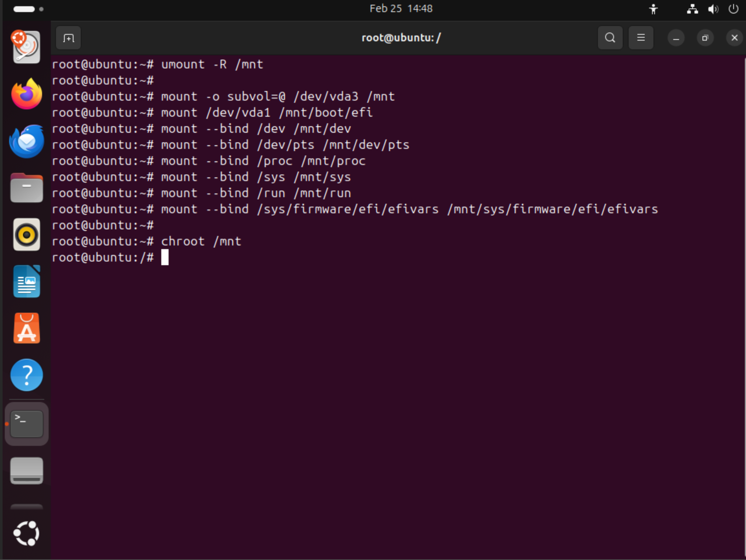Click the Install Ubuntu disk icon
Screen dimensions: 746x560
coord(27,48)
